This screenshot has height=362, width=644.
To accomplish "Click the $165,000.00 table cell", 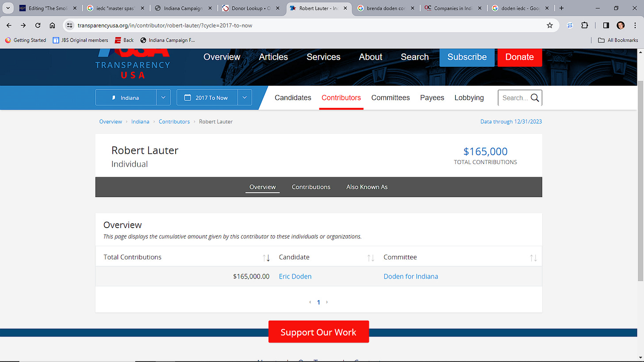I will (251, 276).
